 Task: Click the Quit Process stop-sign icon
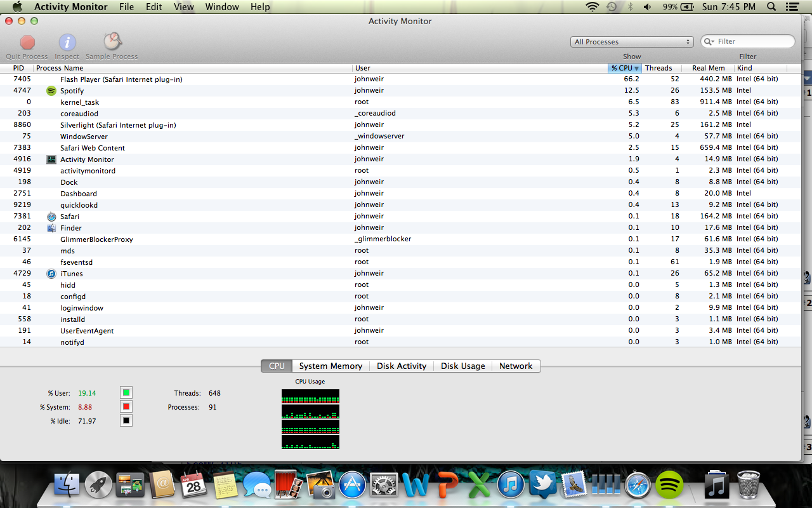click(27, 43)
